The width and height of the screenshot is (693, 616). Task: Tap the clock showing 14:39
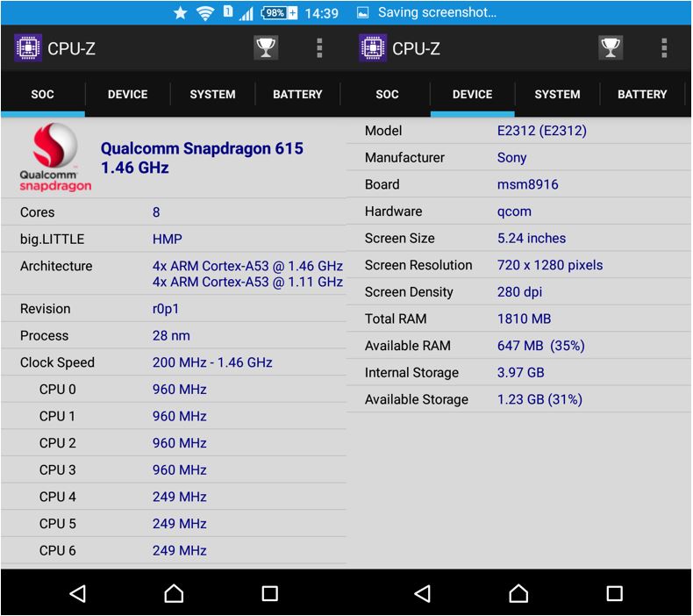[321, 13]
